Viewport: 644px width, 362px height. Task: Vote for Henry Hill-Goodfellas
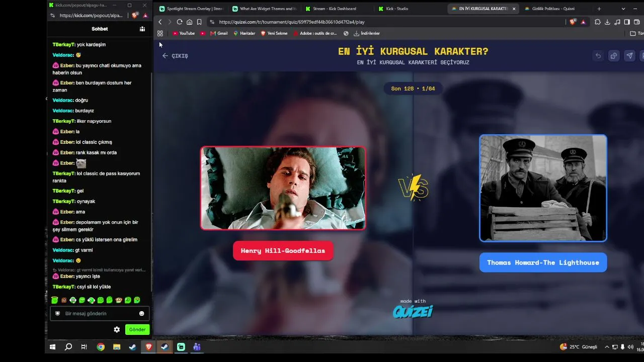pyautogui.click(x=283, y=251)
